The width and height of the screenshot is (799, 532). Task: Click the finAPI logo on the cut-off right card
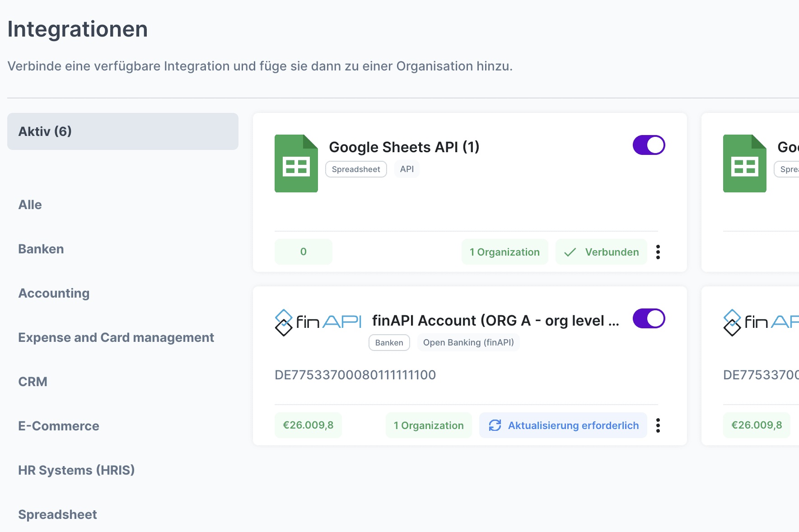[x=761, y=322]
